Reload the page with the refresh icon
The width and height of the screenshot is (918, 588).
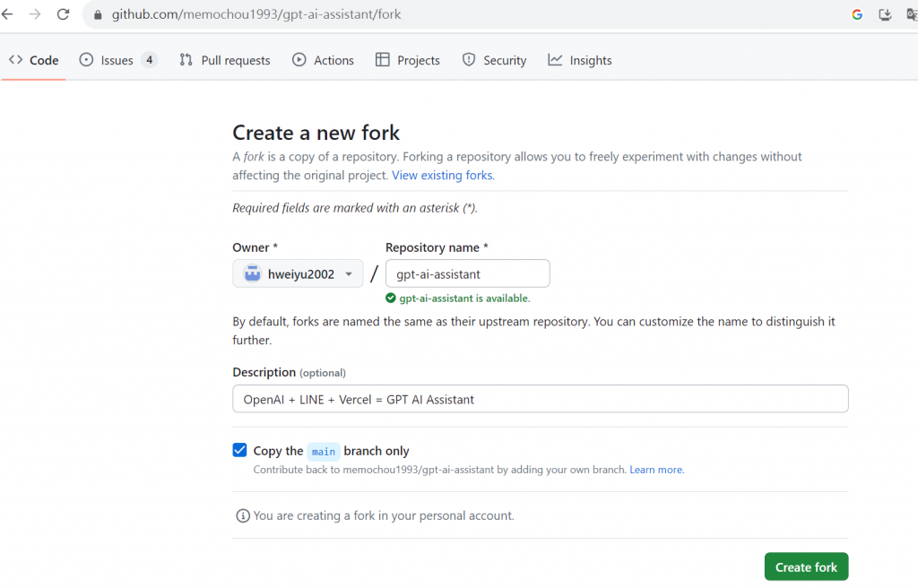(x=63, y=14)
